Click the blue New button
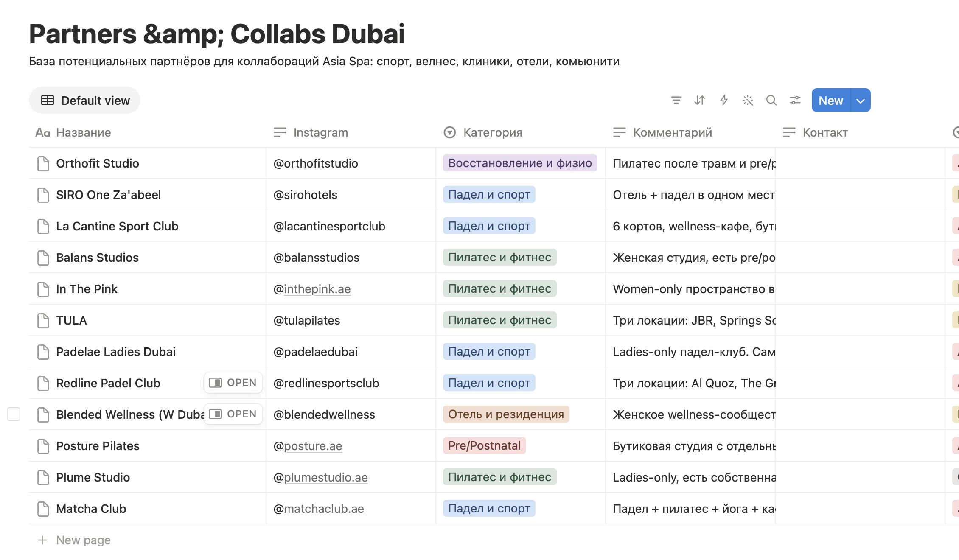 coord(831,101)
